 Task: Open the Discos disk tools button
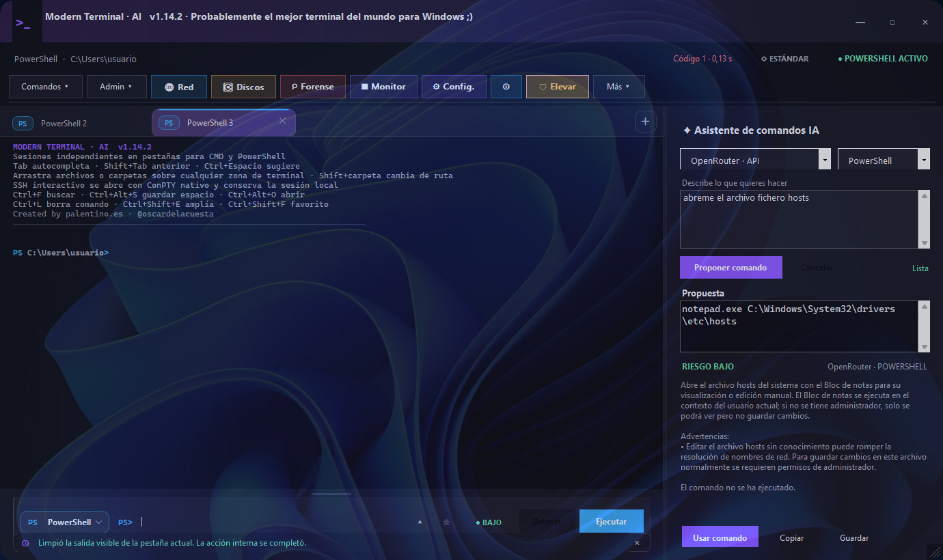point(243,87)
